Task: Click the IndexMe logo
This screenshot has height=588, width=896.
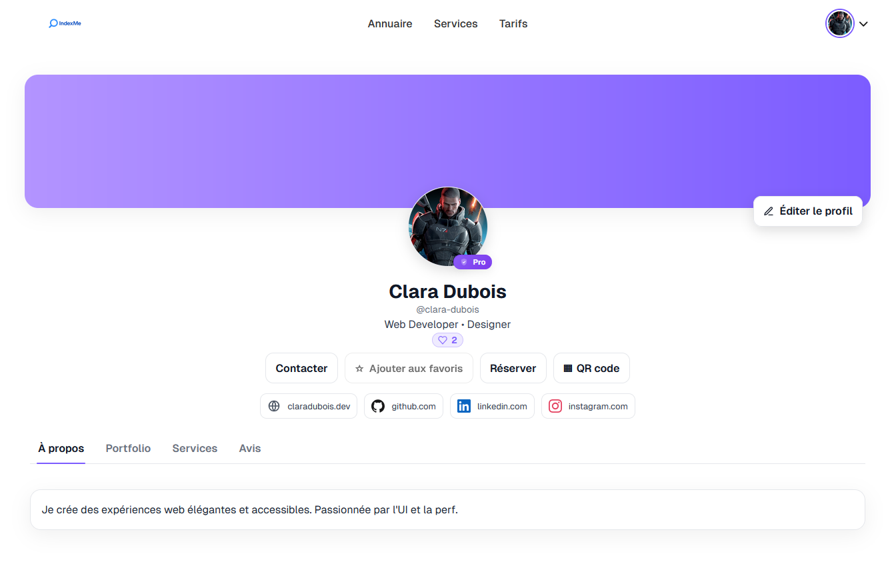Action: 65,23
